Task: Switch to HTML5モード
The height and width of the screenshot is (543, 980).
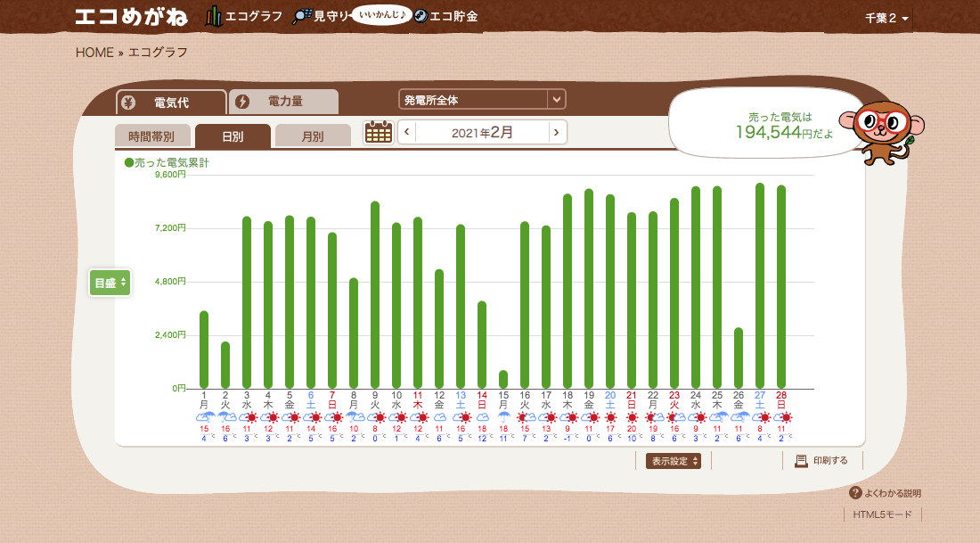Action: [883, 514]
